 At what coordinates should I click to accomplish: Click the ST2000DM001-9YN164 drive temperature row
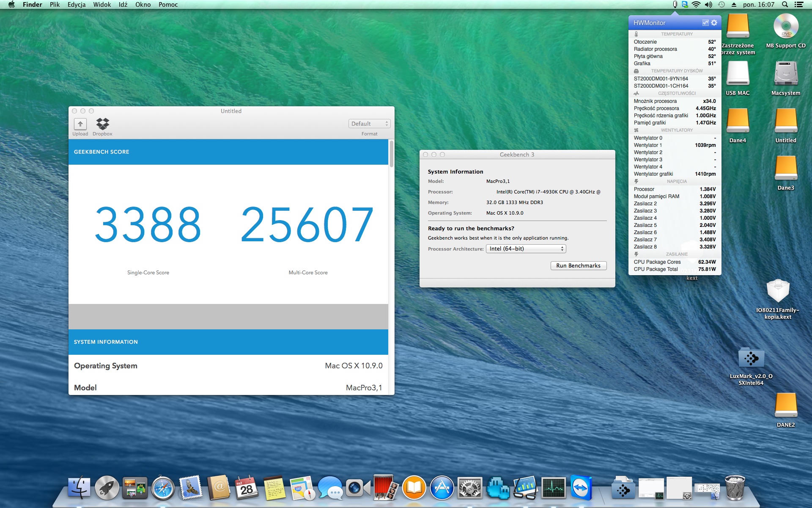pos(675,79)
